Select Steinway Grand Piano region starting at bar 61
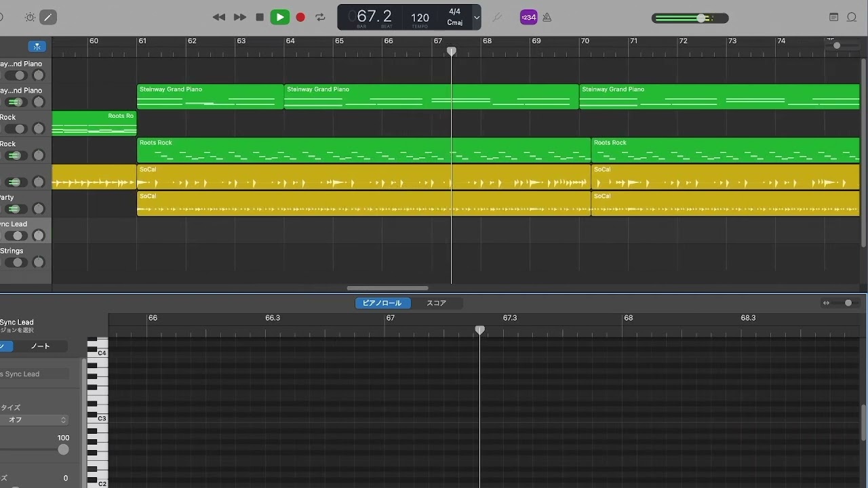This screenshot has width=868, height=488. (210, 96)
